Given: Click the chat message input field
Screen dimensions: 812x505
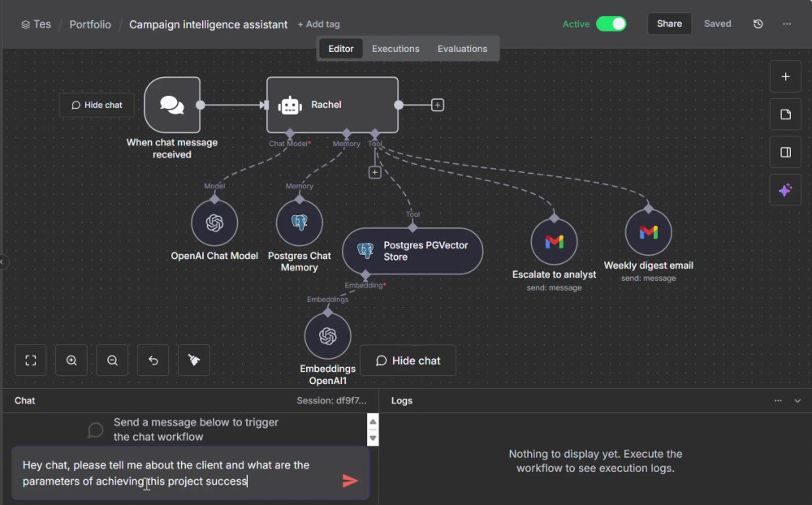Looking at the screenshot, I should pos(179,473).
